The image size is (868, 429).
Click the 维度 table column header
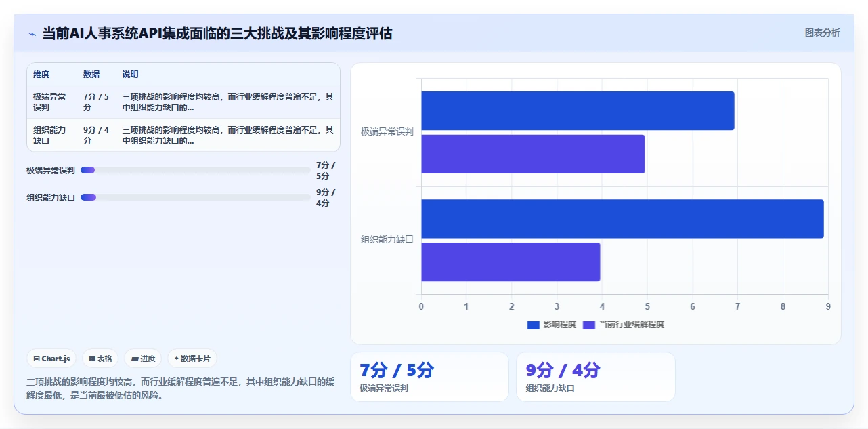[41, 75]
